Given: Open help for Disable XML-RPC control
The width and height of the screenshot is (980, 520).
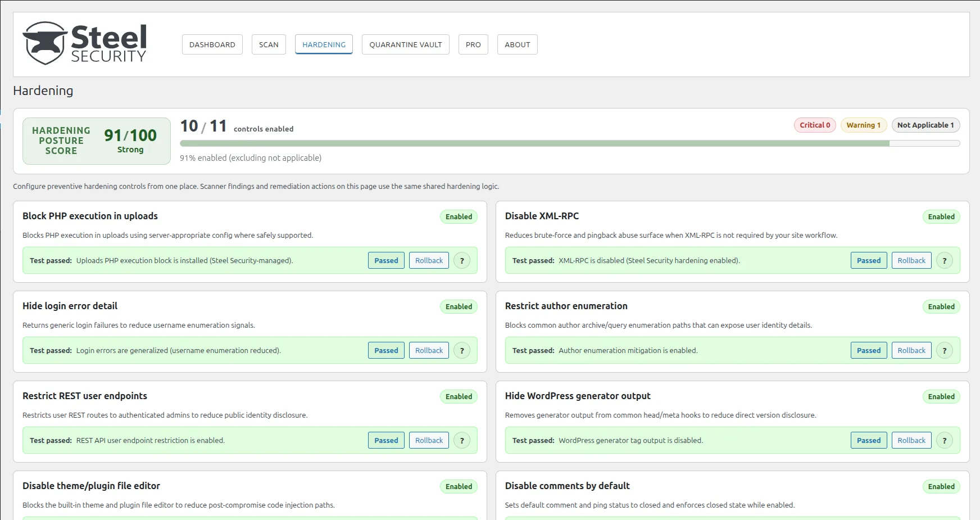Looking at the screenshot, I should pyautogui.click(x=945, y=260).
